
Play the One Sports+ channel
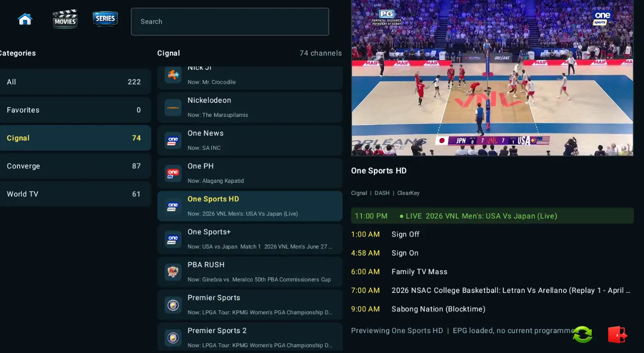click(250, 240)
